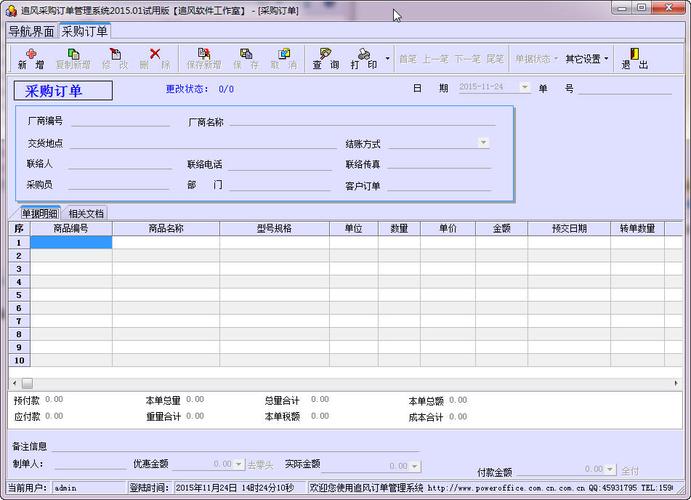The height and width of the screenshot is (500, 691).
Task: Click the 新增 (New) toolbar icon
Action: pyautogui.click(x=31, y=59)
